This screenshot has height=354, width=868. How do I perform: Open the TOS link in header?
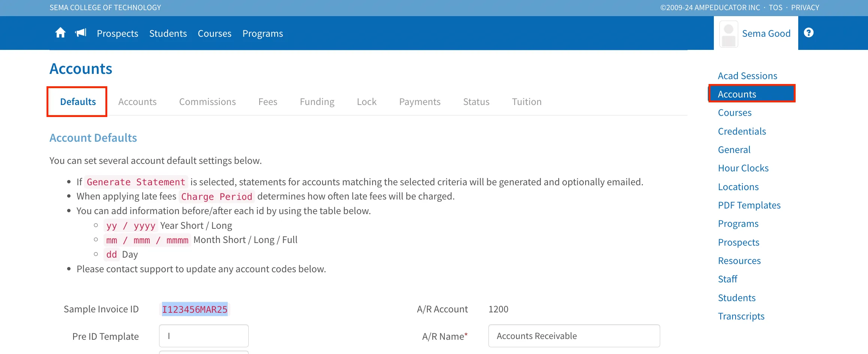(775, 7)
